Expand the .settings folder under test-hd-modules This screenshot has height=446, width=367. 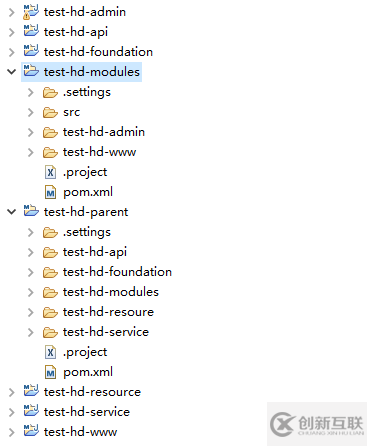pos(31,92)
